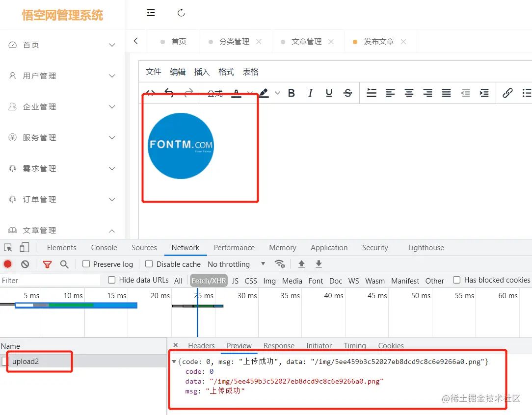Justify the text
Image resolution: width=532 pixels, height=415 pixels.
point(446,93)
